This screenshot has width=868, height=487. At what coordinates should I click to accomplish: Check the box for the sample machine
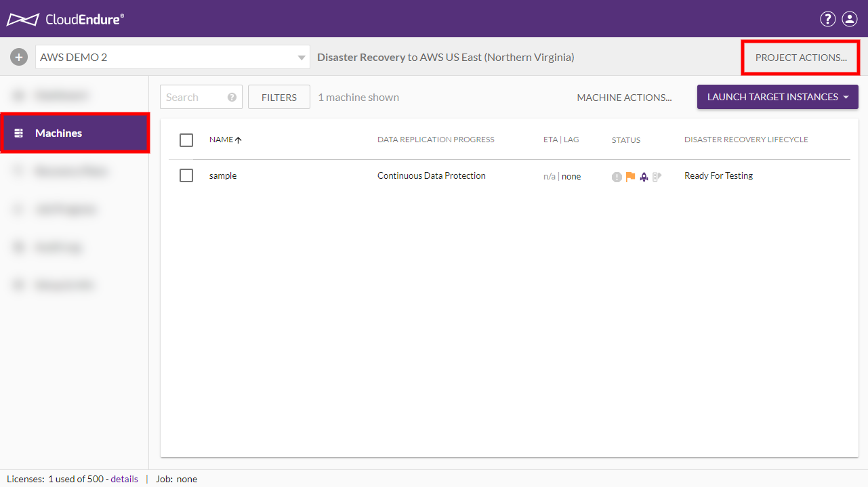coord(186,176)
